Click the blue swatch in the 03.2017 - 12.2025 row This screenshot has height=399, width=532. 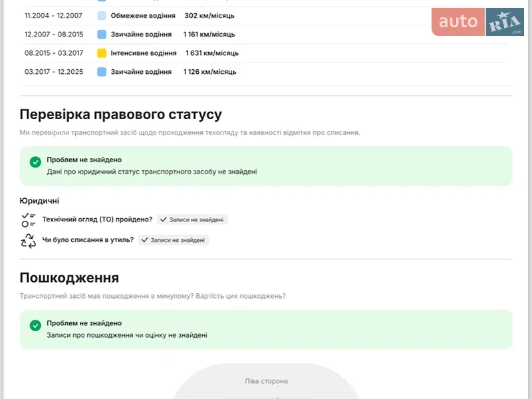tap(102, 72)
